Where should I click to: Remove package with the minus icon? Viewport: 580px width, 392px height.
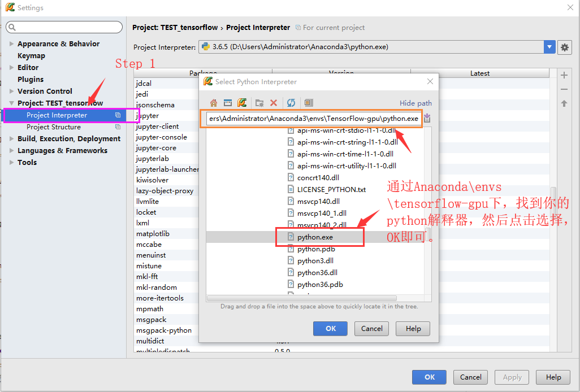(x=564, y=89)
